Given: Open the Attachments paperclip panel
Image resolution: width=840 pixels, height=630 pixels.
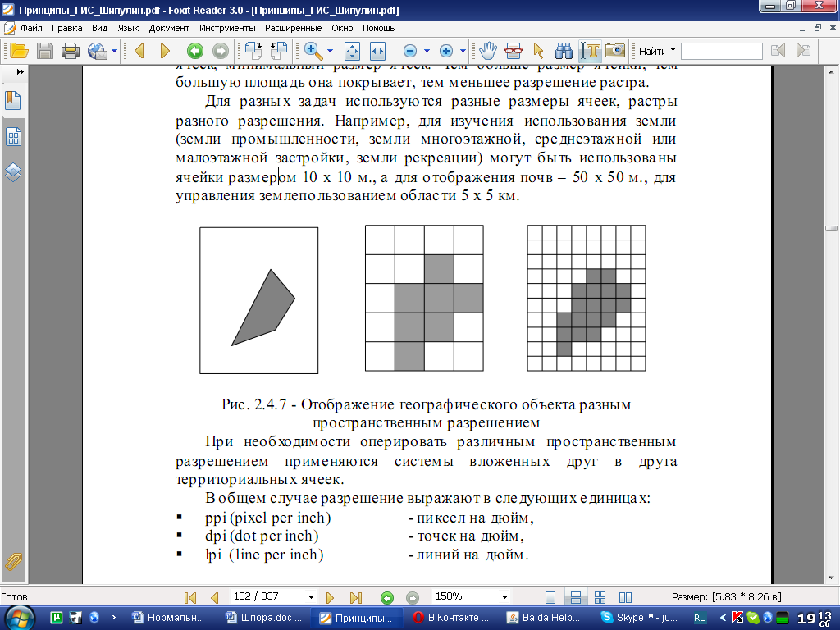Looking at the screenshot, I should click(13, 561).
